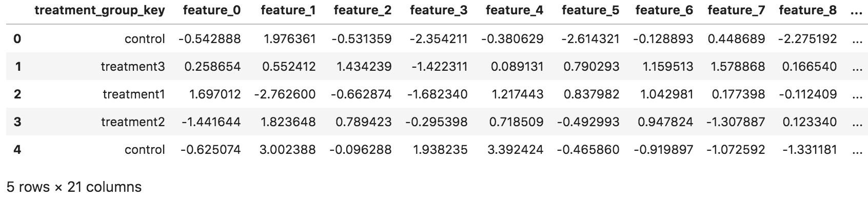Screen dimensions: 868x199
Task: Click the treatment_group_key column header
Action: [100, 11]
